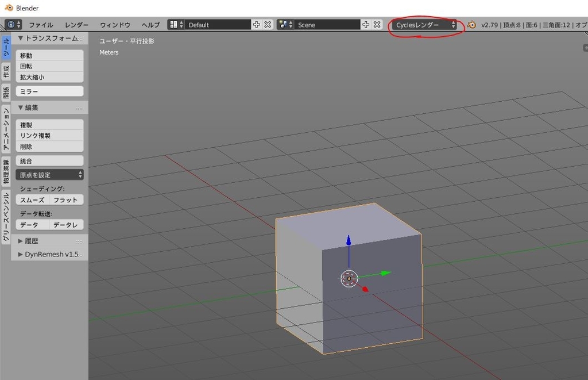Click the データ transfer button

click(33, 225)
